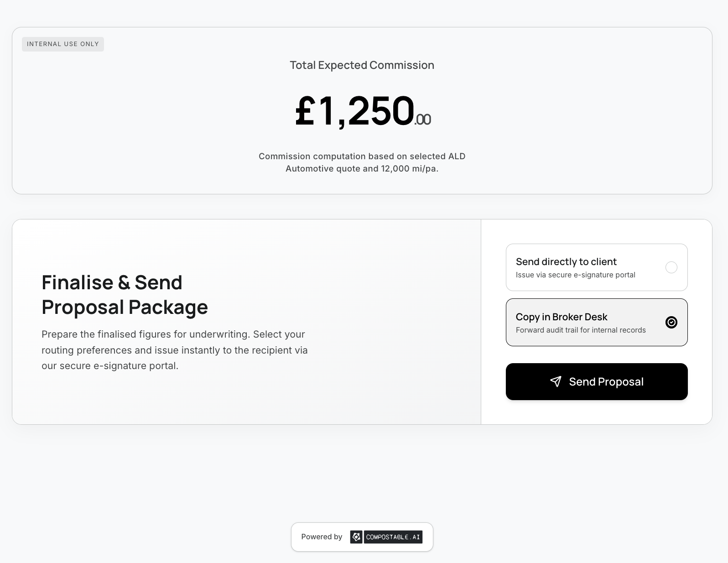Click the Forward audit trail for internal records text
728x563 pixels.
tap(581, 330)
